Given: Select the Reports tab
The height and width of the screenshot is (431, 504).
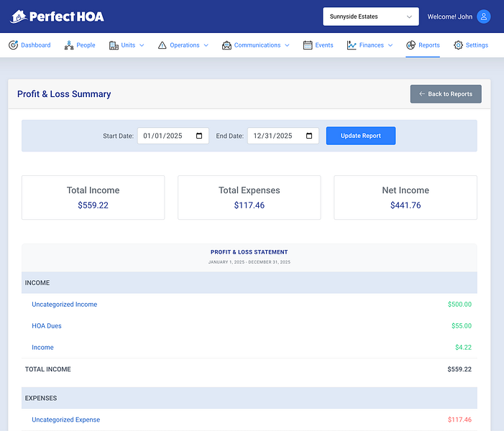Looking at the screenshot, I should 423,45.
